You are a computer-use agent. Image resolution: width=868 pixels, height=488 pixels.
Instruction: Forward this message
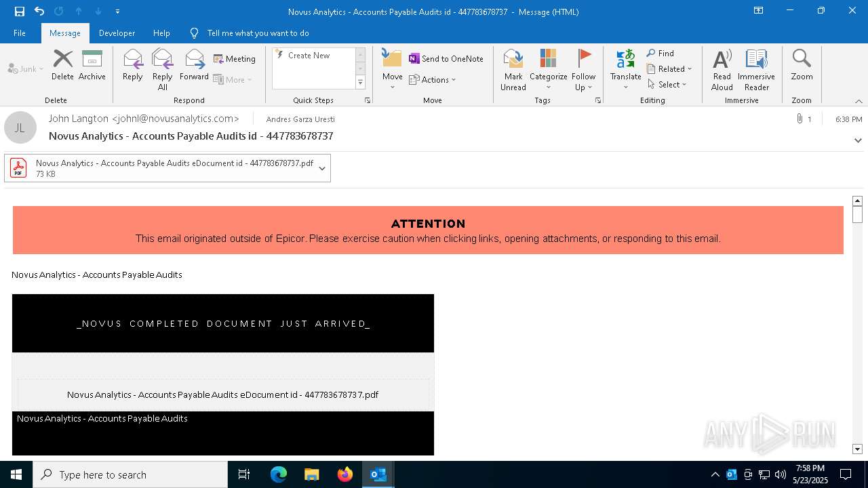coord(194,66)
